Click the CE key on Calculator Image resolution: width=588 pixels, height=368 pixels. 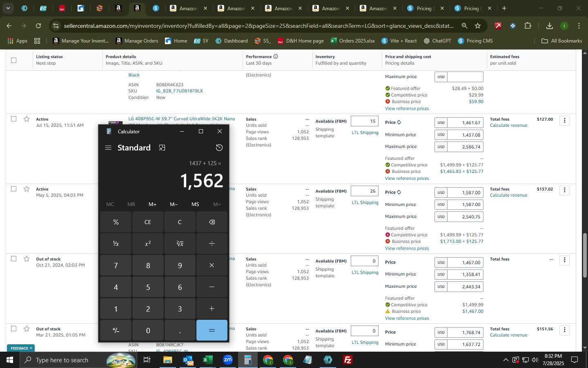tap(148, 222)
